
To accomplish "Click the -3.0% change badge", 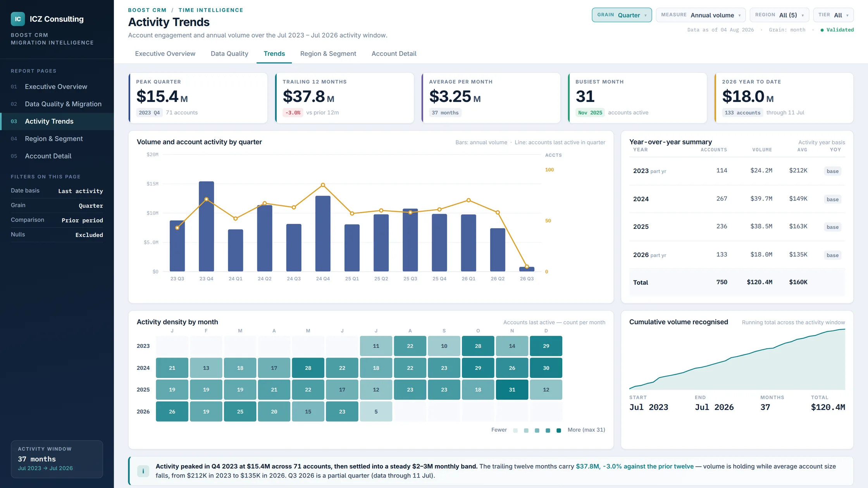I will click(x=293, y=113).
